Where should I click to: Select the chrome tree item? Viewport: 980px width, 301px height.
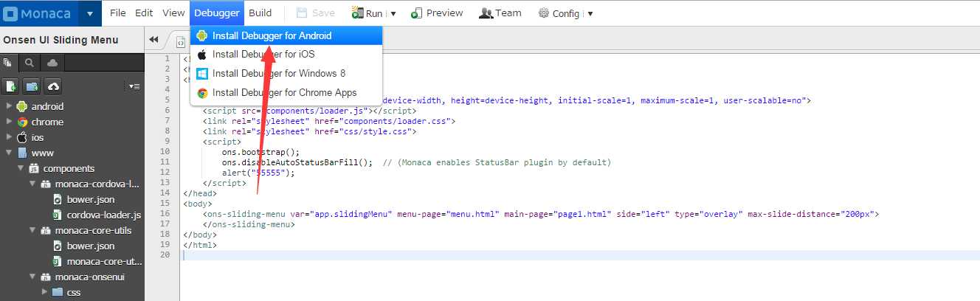coord(47,122)
